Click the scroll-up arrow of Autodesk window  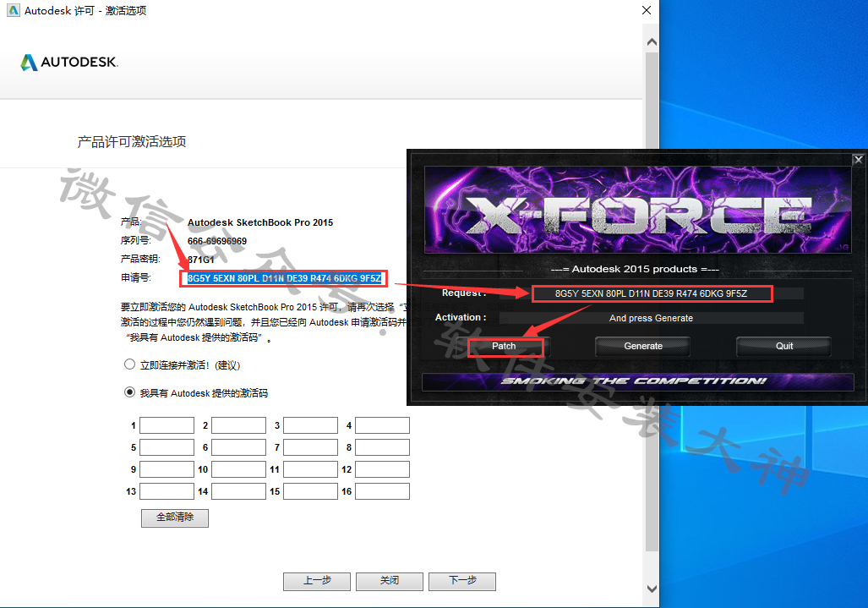point(652,42)
